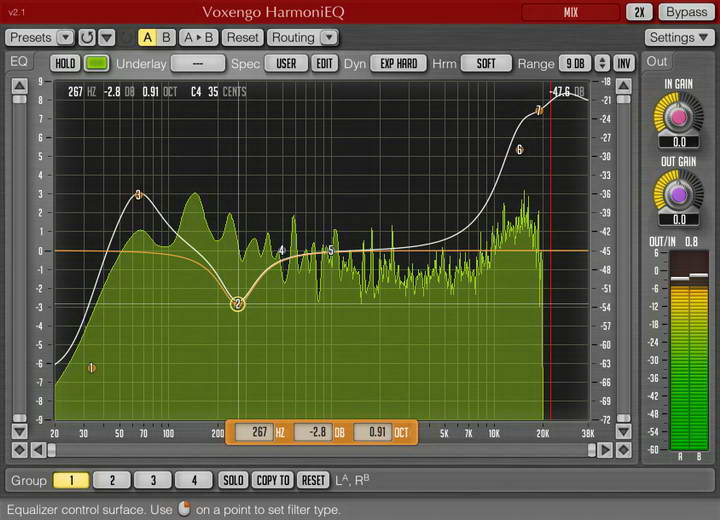Click the MIX channel name field
The width and height of the screenshot is (720, 520).
(571, 12)
